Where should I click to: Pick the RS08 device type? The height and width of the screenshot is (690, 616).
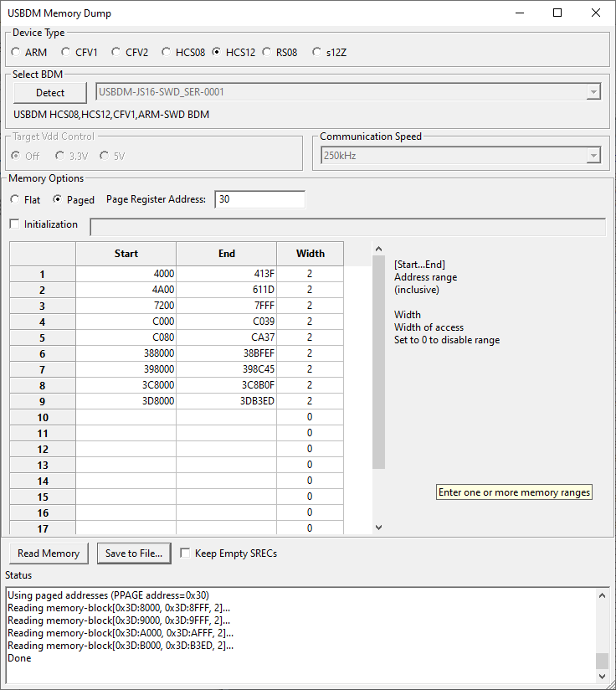(x=280, y=53)
